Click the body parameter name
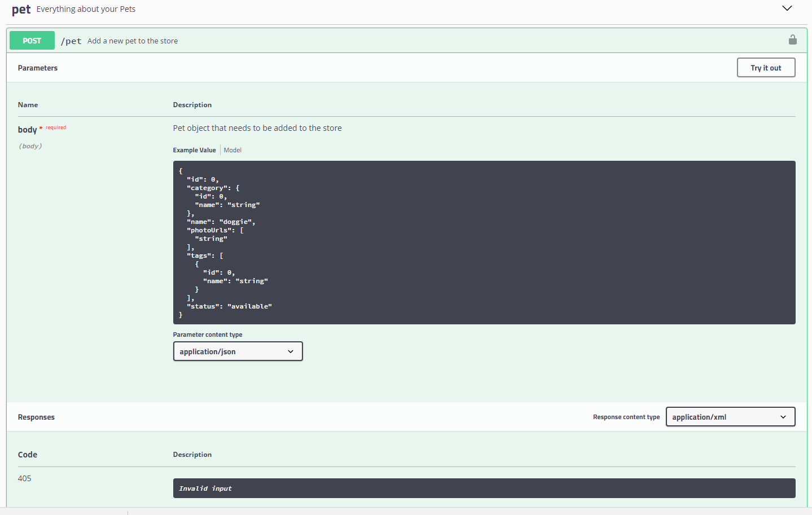Image resolution: width=812 pixels, height=515 pixels. (x=28, y=129)
